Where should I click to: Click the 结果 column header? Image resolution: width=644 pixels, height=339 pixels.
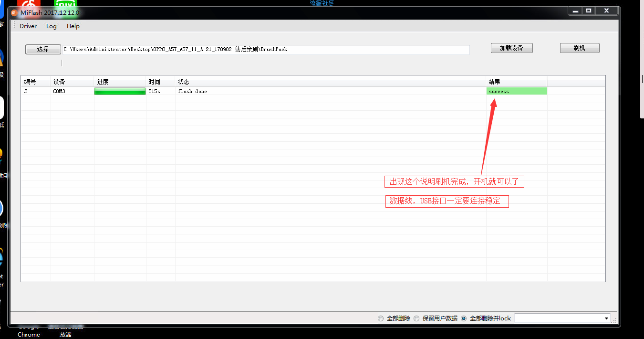pos(517,82)
